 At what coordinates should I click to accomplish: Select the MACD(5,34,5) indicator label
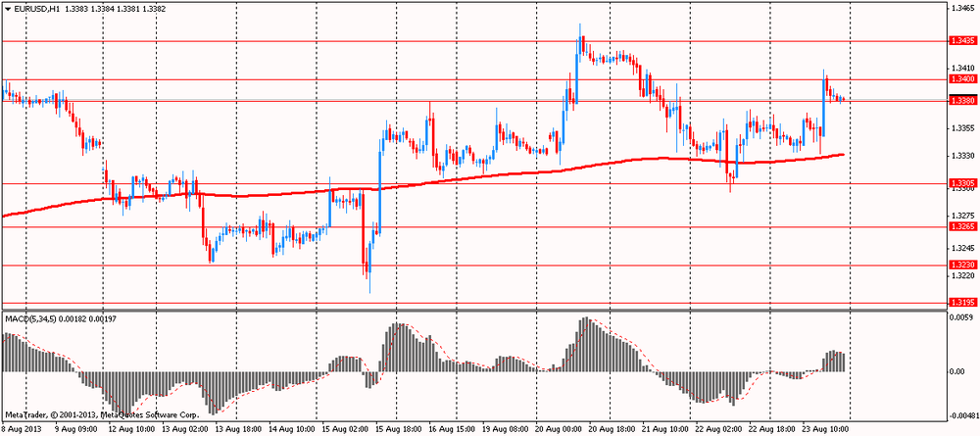click(x=30, y=319)
